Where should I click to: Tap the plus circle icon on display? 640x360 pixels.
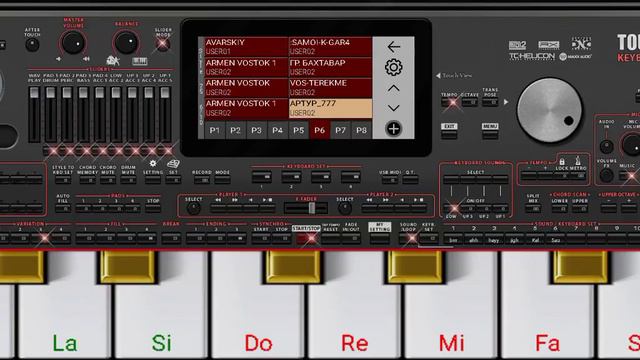(393, 129)
